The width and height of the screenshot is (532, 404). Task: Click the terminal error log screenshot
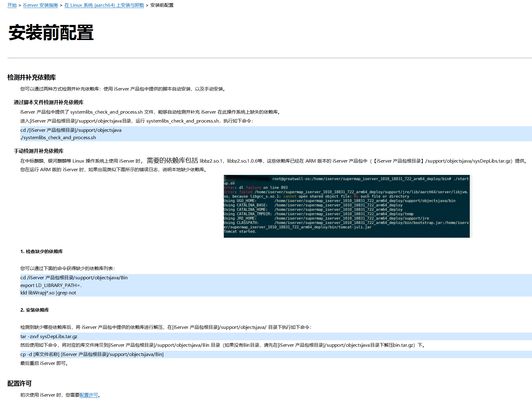pyautogui.click(x=348, y=206)
